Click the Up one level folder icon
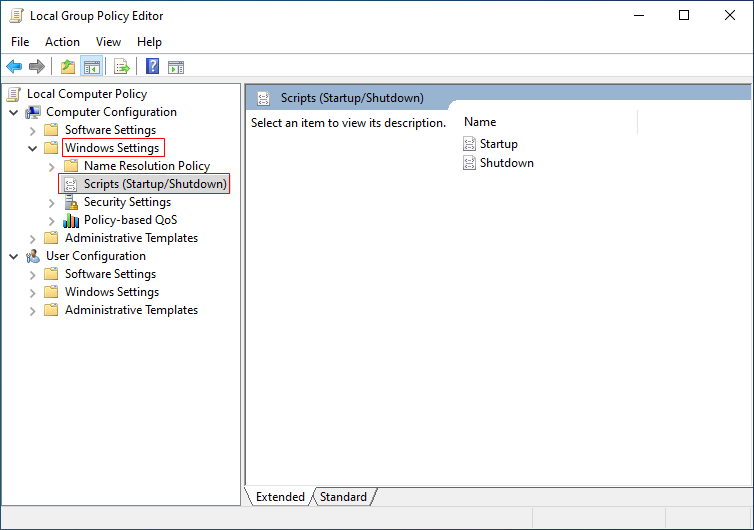 click(68, 66)
